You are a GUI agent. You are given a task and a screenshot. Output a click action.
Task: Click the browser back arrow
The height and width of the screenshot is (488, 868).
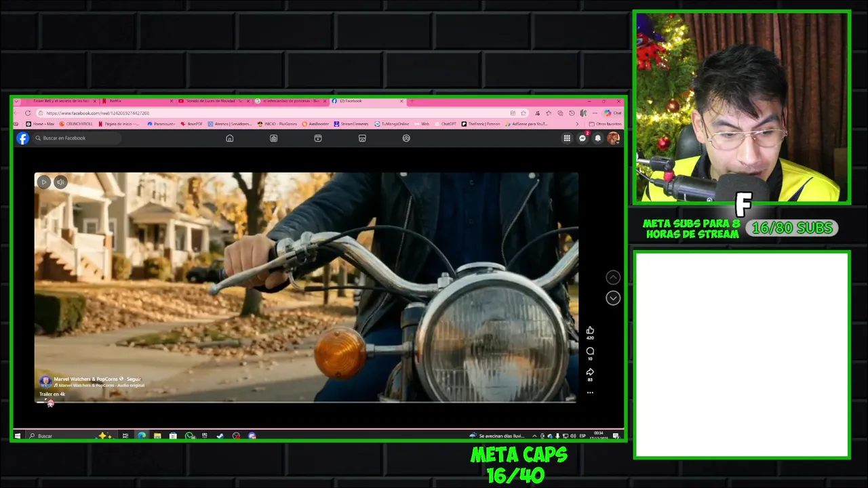tap(17, 113)
